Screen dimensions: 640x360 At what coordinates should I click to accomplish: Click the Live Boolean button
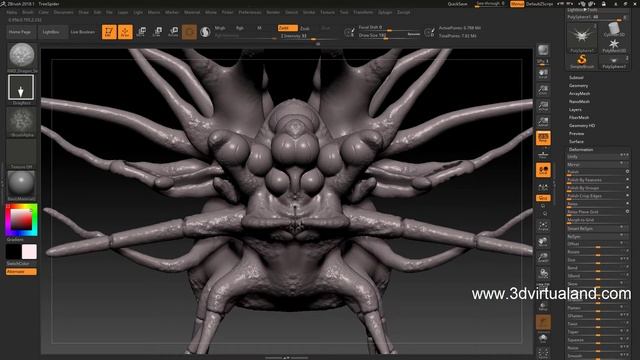(x=82, y=32)
